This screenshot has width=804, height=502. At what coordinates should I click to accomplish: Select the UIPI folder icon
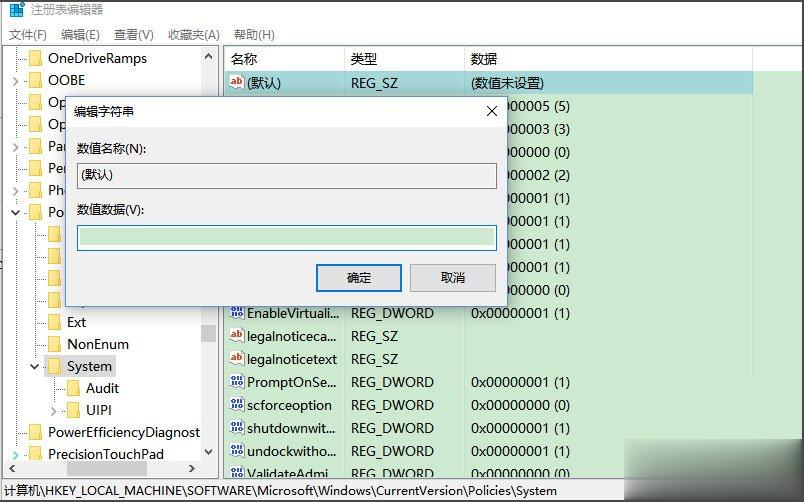pos(73,410)
